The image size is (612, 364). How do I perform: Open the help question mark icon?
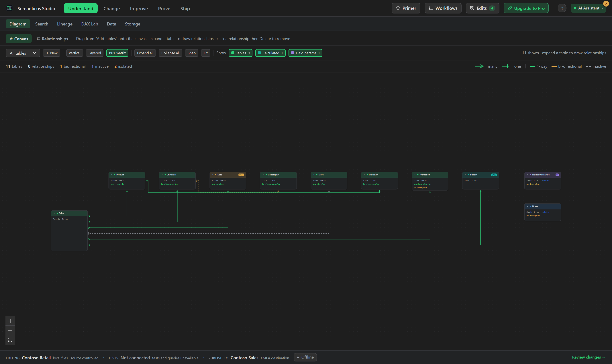click(x=562, y=8)
